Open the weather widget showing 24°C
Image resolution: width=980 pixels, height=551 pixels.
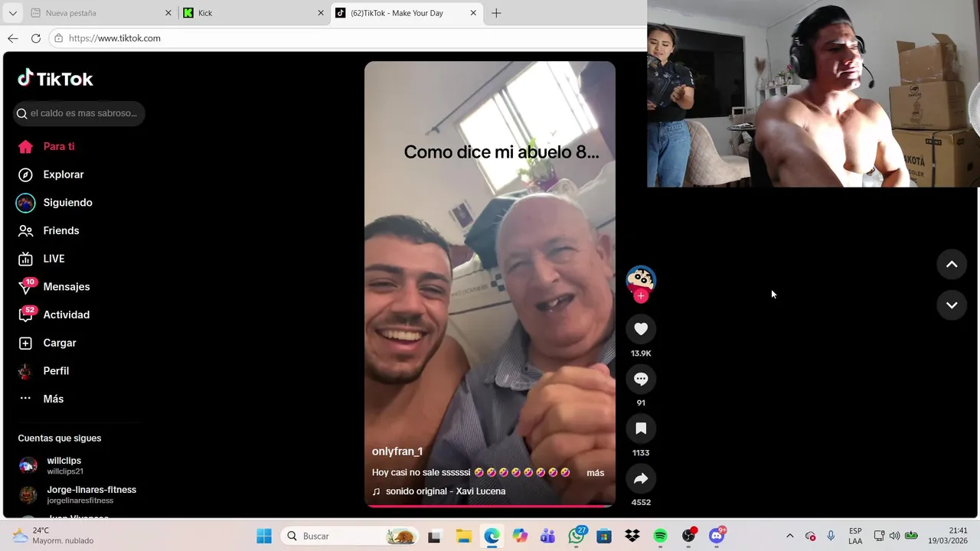click(54, 536)
